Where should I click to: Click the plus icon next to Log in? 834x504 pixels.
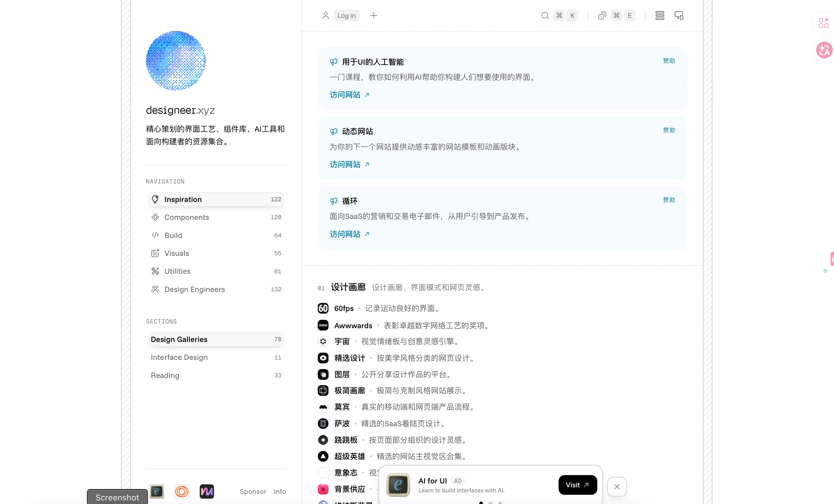(x=374, y=15)
